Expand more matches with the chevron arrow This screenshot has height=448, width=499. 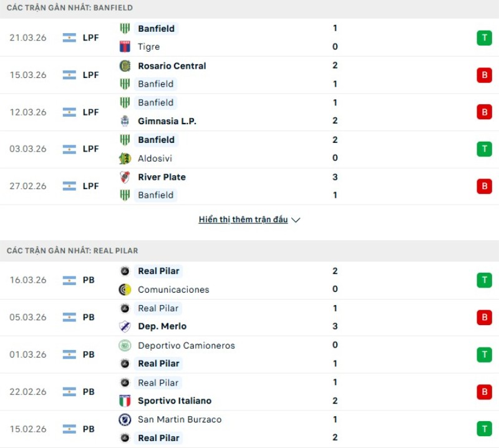tap(296, 220)
